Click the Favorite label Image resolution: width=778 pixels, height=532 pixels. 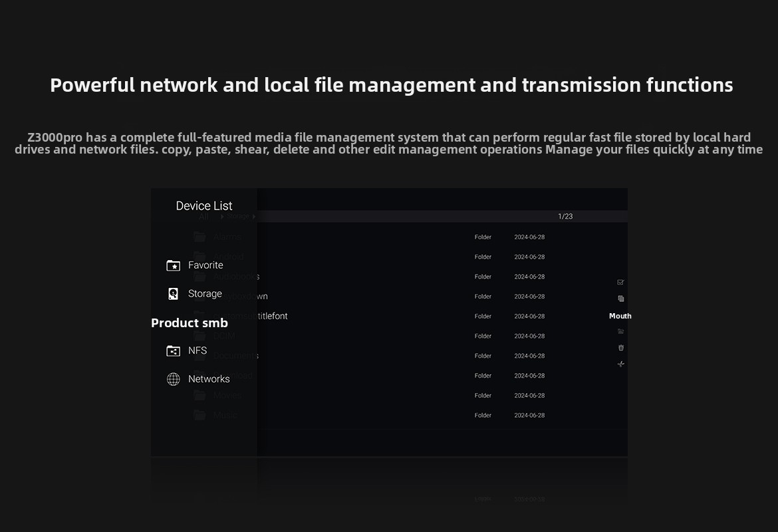(x=205, y=265)
